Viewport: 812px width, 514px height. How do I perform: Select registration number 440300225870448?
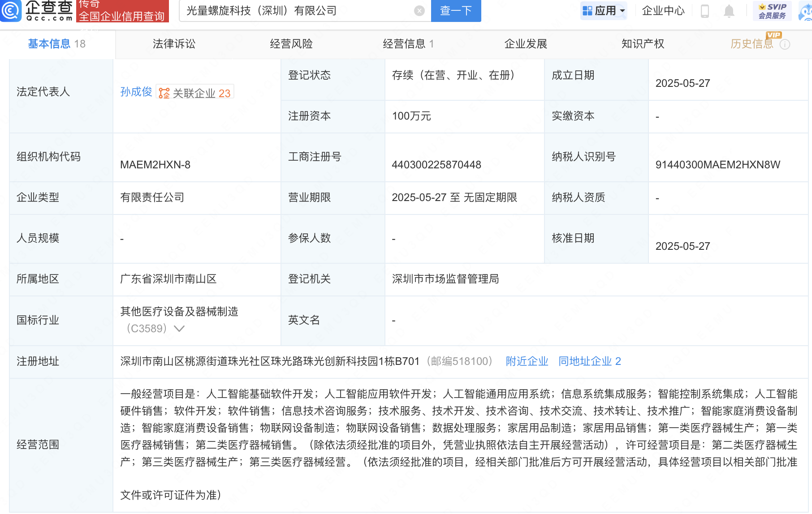[436, 165]
